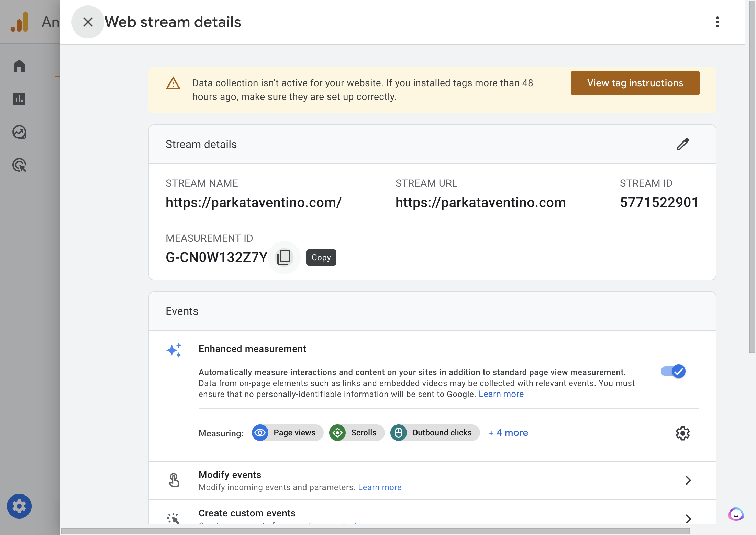The image size is (756, 535).
Task: Click the Modify events hand icon
Action: tap(174, 480)
